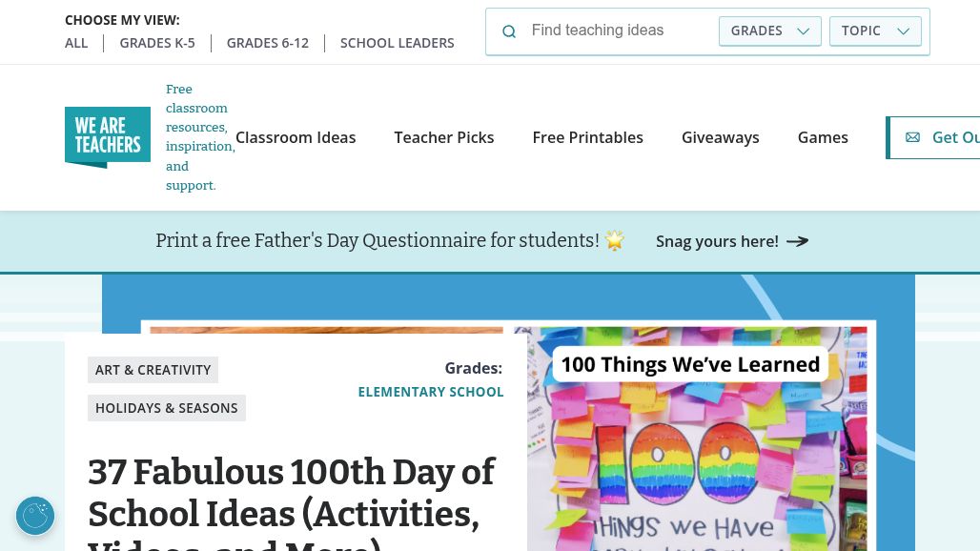This screenshot has height=551, width=980.
Task: Expand the TOPIC dropdown filter
Action: click(x=875, y=31)
